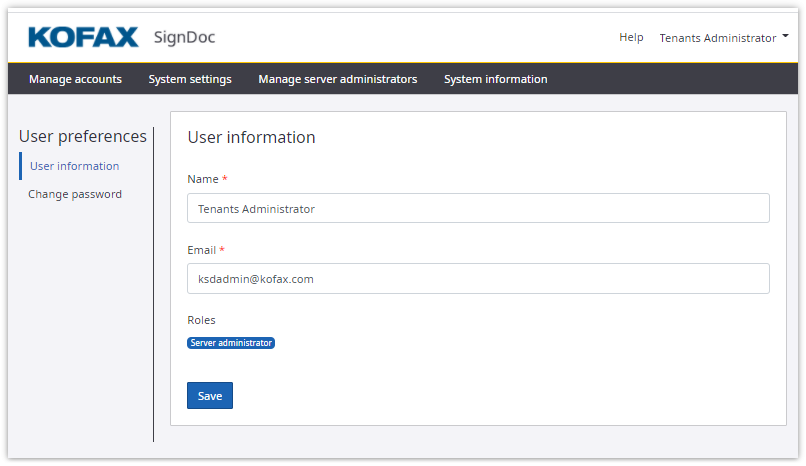The width and height of the screenshot is (806, 466).
Task: Click the User preferences sidebar heading
Action: pyautogui.click(x=83, y=136)
